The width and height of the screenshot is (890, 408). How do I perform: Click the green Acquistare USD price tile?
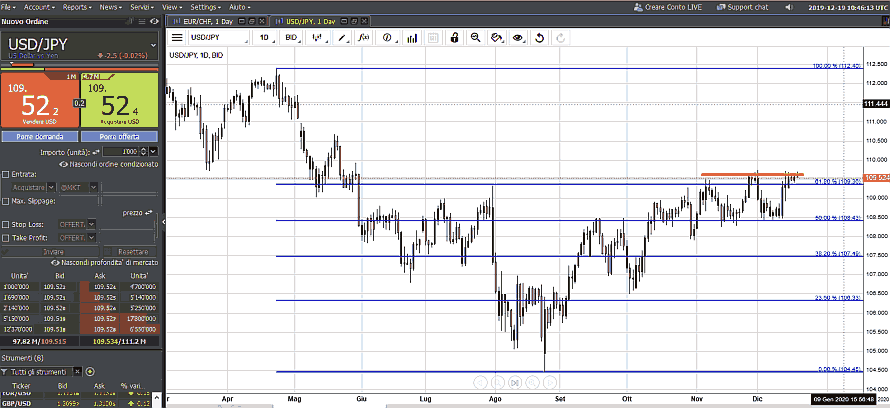point(119,103)
